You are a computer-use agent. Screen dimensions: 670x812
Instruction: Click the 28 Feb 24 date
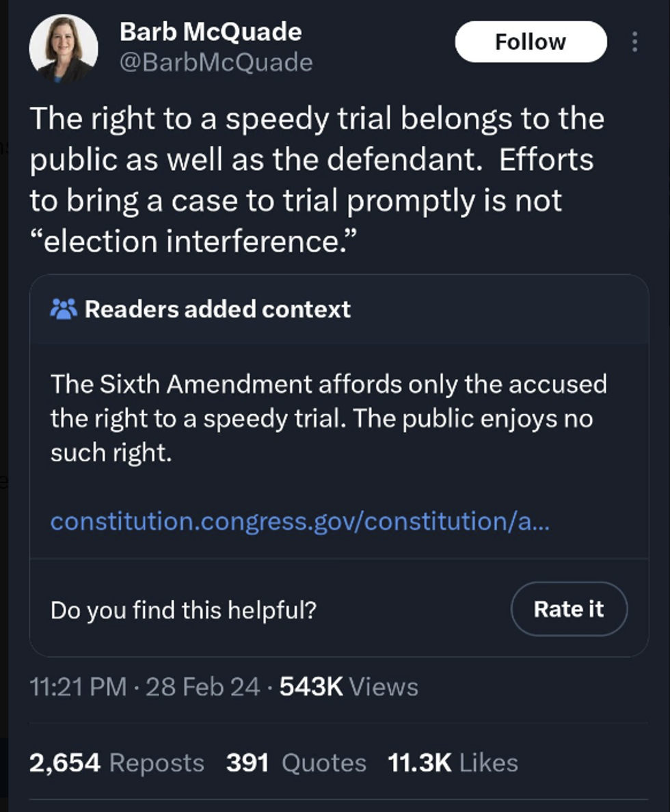tap(202, 686)
